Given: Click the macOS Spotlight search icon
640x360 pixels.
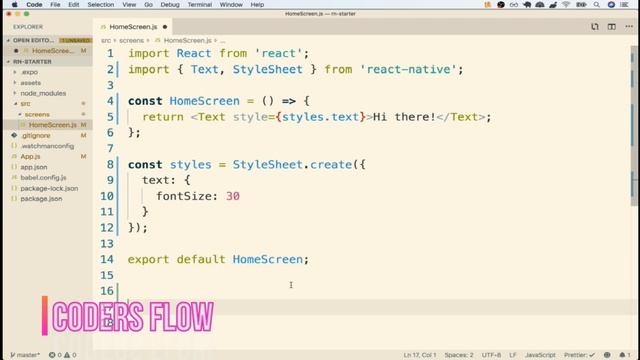Looking at the screenshot, I should point(596,4).
